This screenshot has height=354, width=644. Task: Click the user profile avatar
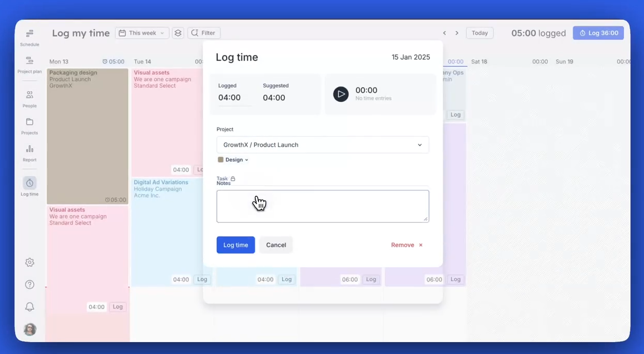tap(30, 329)
